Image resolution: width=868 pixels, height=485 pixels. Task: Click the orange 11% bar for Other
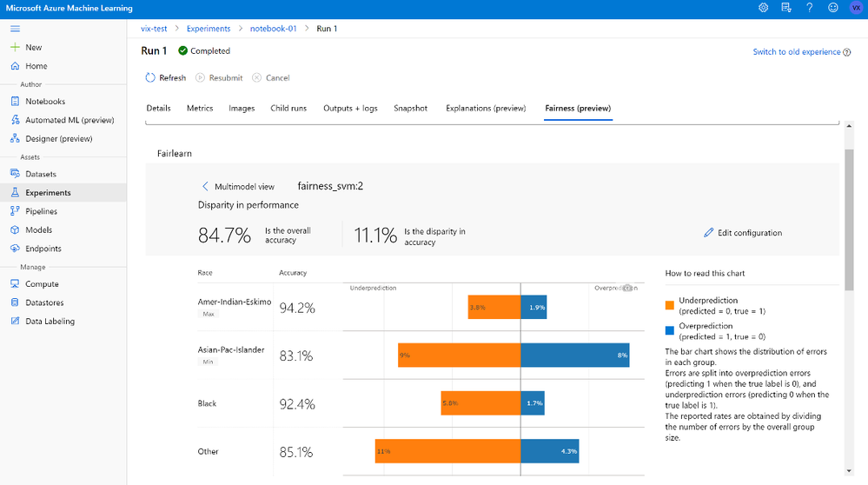click(x=447, y=451)
